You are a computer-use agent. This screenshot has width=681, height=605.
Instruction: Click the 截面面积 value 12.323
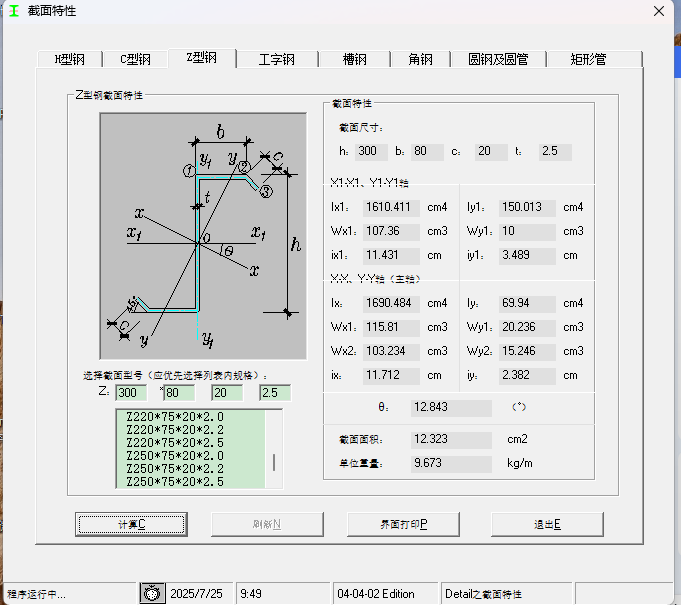451,439
